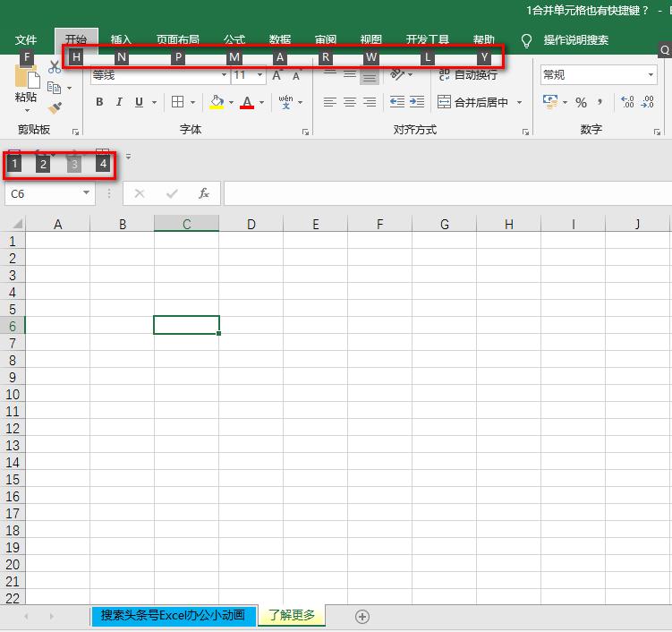Open clipboard group dialog launcher

76,132
